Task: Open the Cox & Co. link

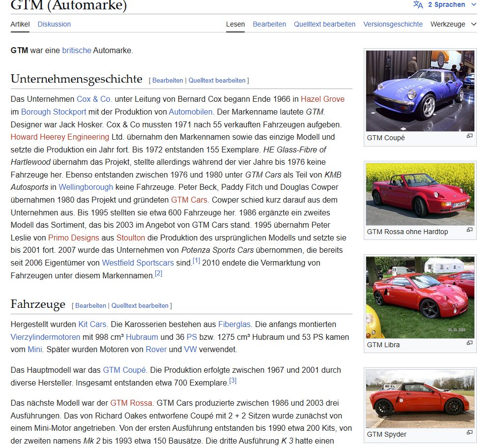Action: click(x=94, y=99)
